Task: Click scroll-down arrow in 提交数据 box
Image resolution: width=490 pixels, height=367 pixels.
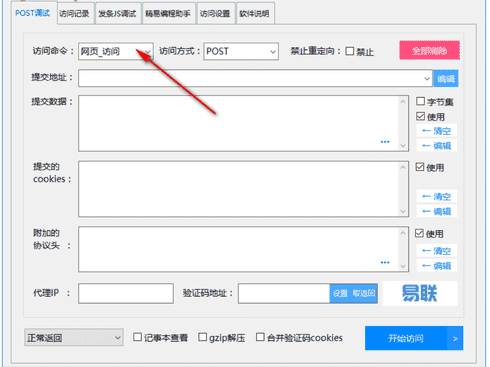Action: click(403, 145)
